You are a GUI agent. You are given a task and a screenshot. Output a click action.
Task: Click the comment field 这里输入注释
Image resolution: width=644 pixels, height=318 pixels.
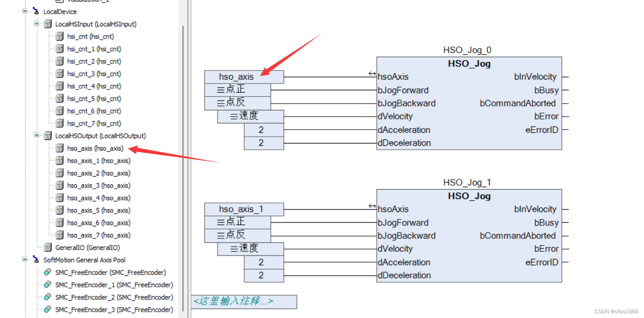pos(244,302)
